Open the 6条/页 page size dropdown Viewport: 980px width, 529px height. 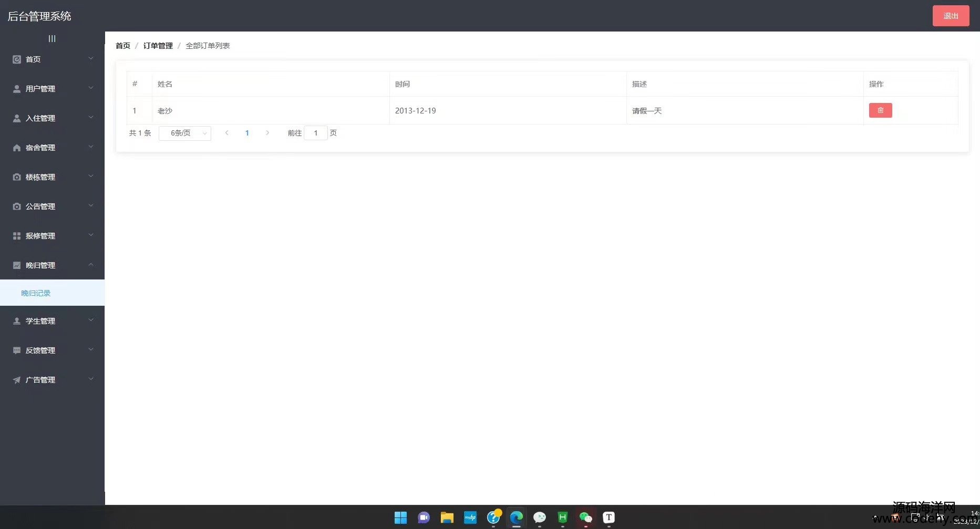(185, 133)
